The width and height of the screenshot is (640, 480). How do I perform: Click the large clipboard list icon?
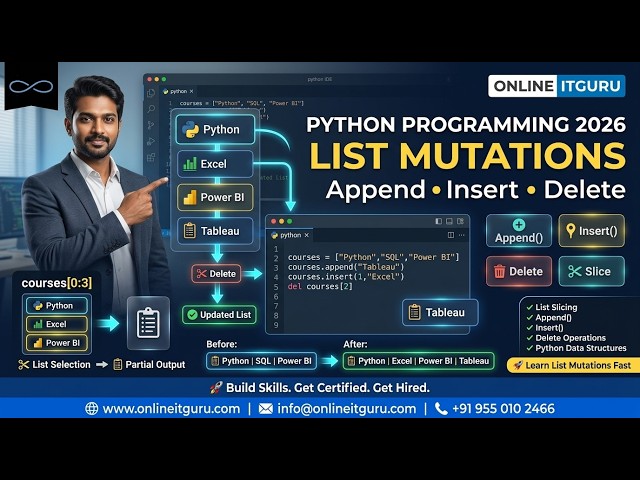[148, 323]
